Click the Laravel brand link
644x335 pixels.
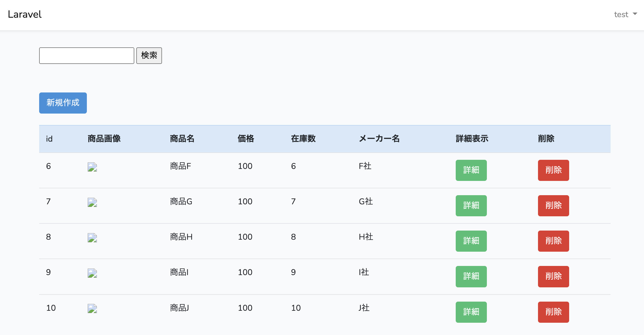click(x=25, y=14)
